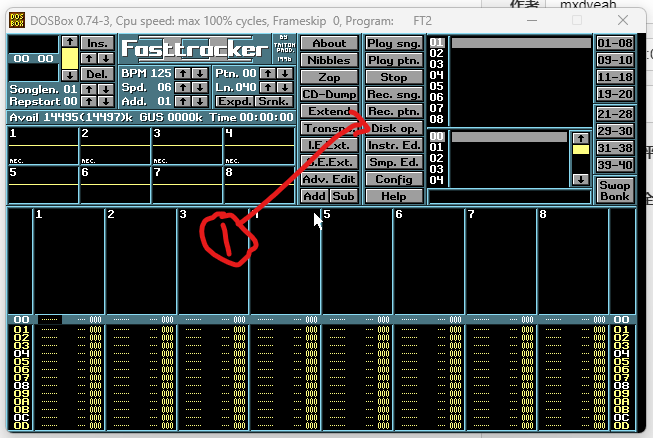The width and height of the screenshot is (653, 438).
Task: Click down arrow beside the Ins. button
Action: (106, 58)
